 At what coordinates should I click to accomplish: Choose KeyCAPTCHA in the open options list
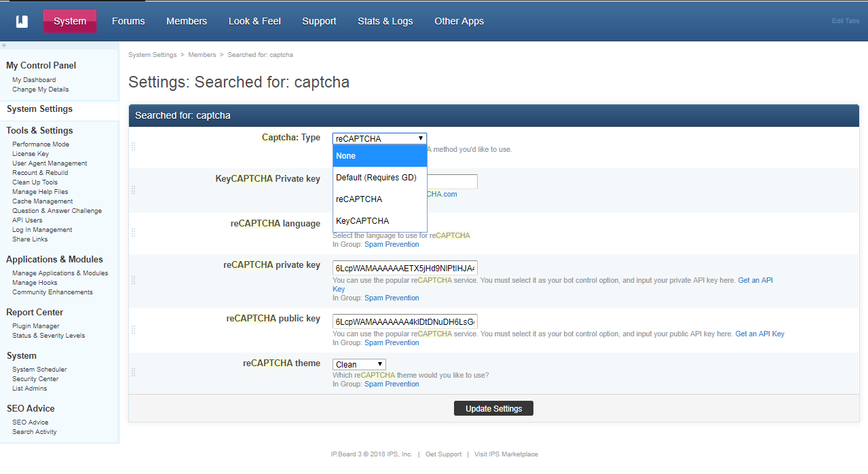pos(379,221)
